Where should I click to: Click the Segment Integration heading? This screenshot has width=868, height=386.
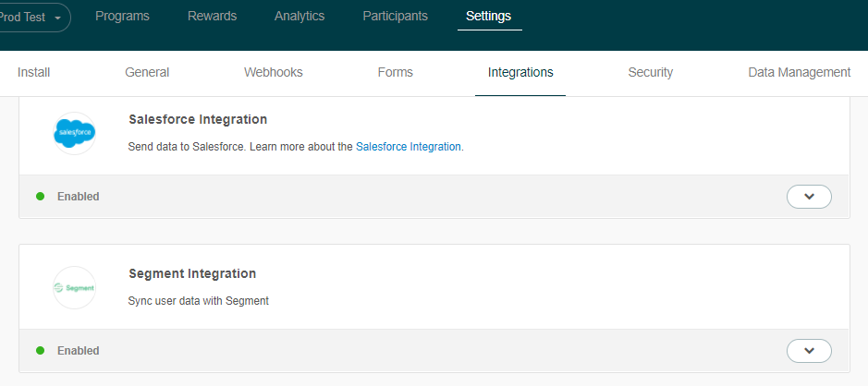[x=192, y=273]
